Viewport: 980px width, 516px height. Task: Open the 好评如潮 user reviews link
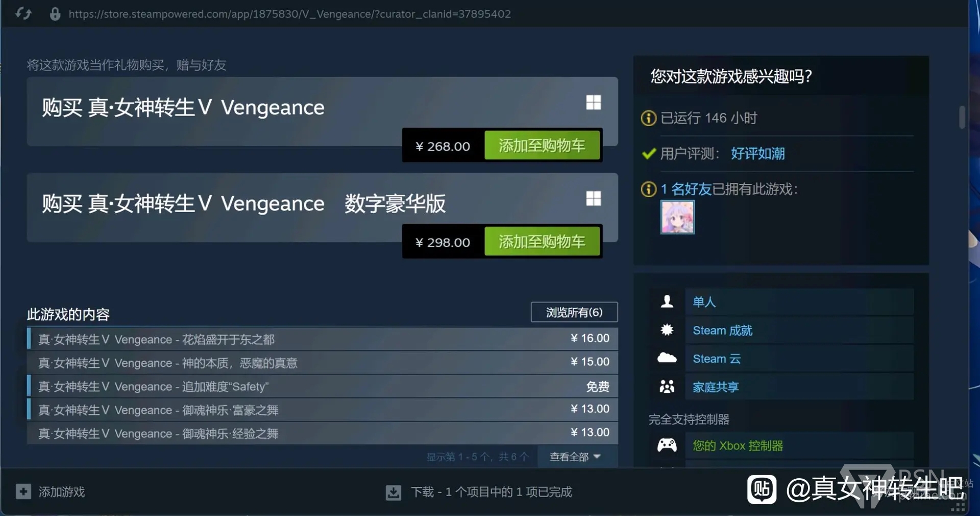(x=757, y=153)
